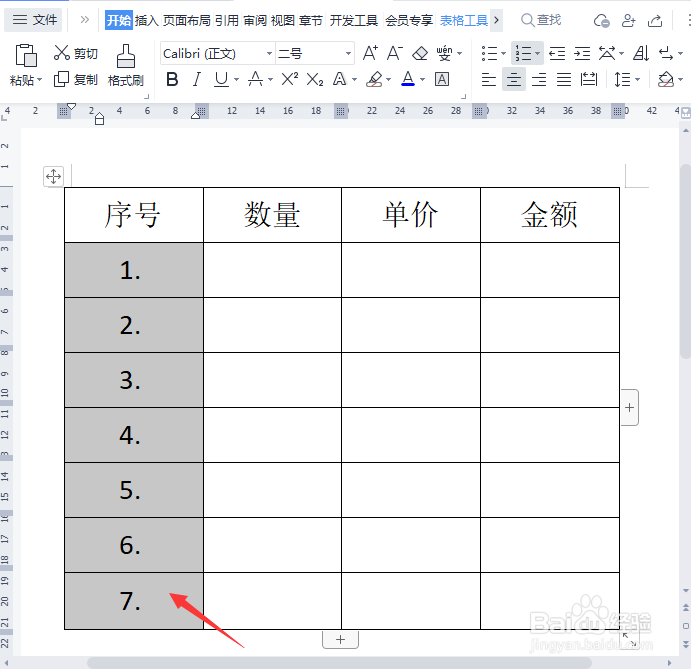The width and height of the screenshot is (691, 669).
Task: Apply superscript X² formatting
Action: click(290, 79)
